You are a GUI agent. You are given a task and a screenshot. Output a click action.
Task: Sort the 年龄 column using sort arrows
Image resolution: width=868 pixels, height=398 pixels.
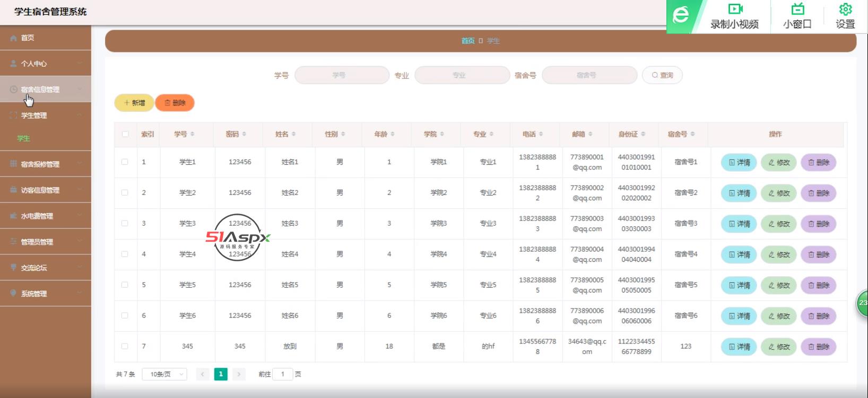tap(393, 135)
